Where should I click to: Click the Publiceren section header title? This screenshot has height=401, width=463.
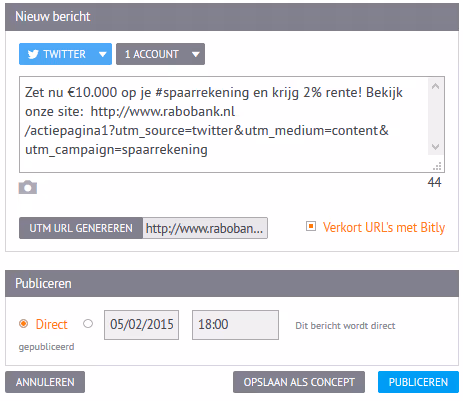coord(43,283)
